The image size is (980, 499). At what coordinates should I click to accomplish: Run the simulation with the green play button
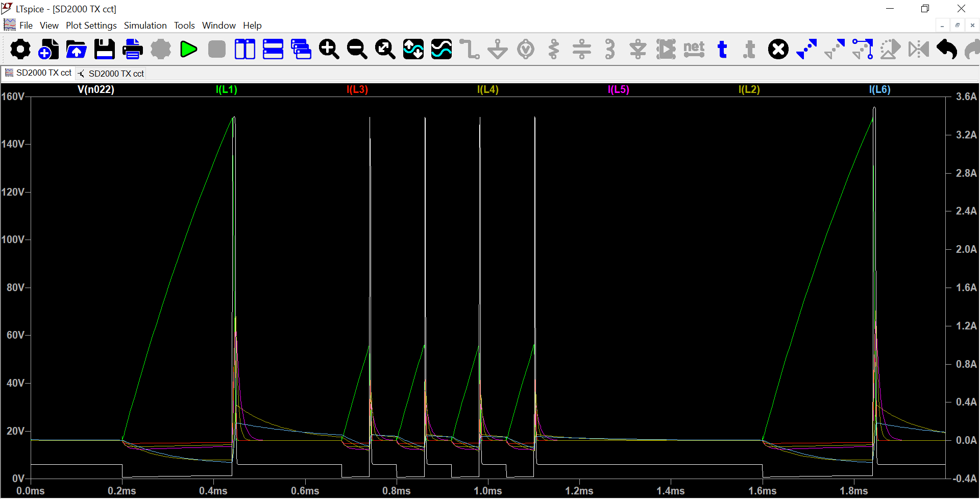pos(189,50)
